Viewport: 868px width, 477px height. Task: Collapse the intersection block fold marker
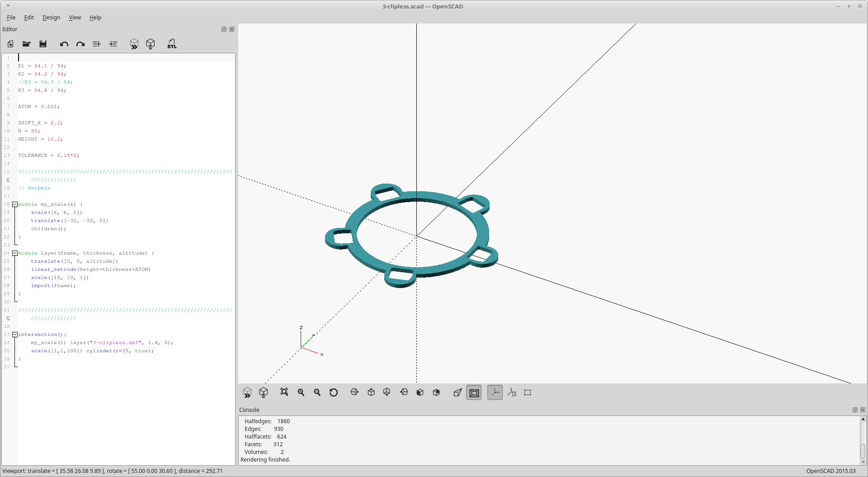pos(15,335)
